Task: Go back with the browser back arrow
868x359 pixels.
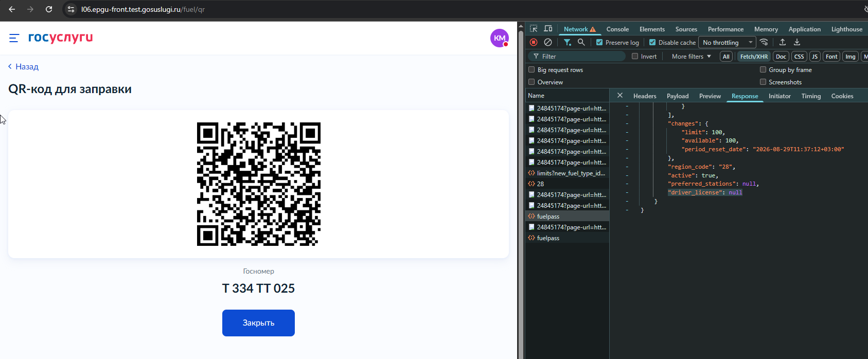Action: tap(12, 9)
